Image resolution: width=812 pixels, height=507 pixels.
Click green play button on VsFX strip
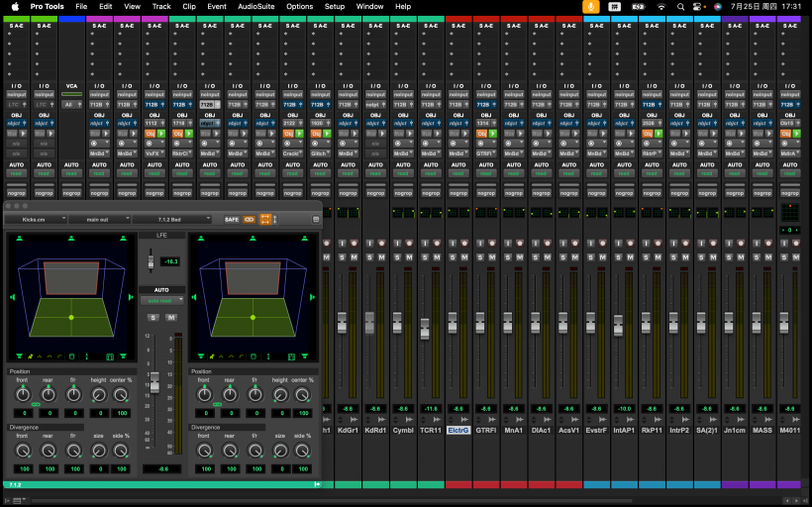click(x=161, y=134)
